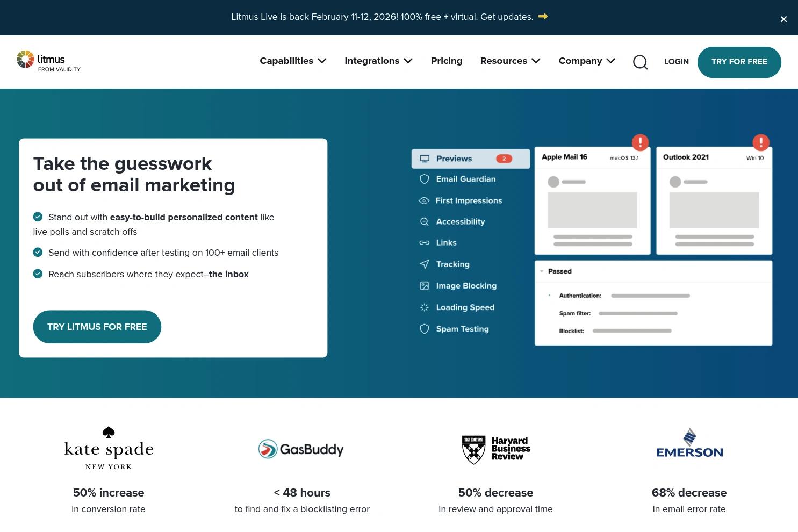This screenshot has width=798, height=532.
Task: Click the Previews monitor icon
Action: (x=425, y=159)
